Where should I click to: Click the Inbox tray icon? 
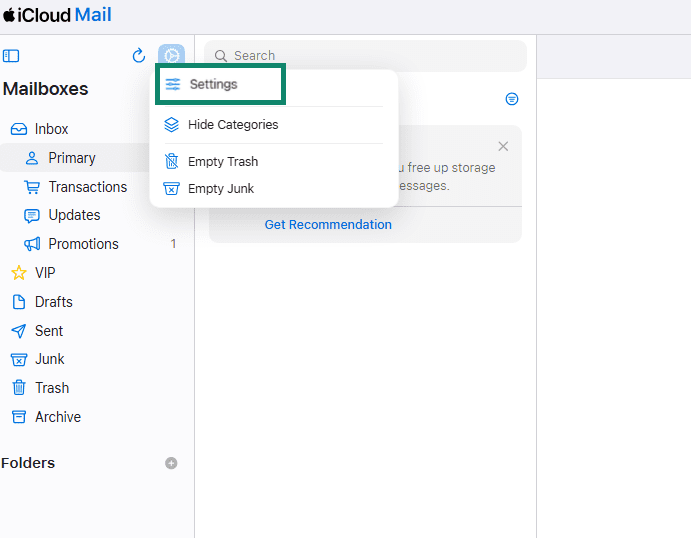(19, 129)
